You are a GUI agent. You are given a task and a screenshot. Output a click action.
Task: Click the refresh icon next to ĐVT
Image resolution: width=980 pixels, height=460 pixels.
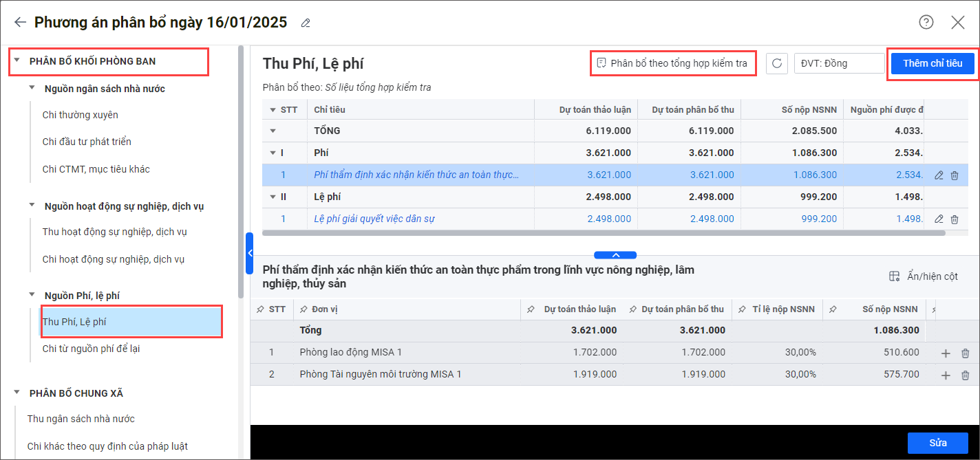pyautogui.click(x=776, y=63)
